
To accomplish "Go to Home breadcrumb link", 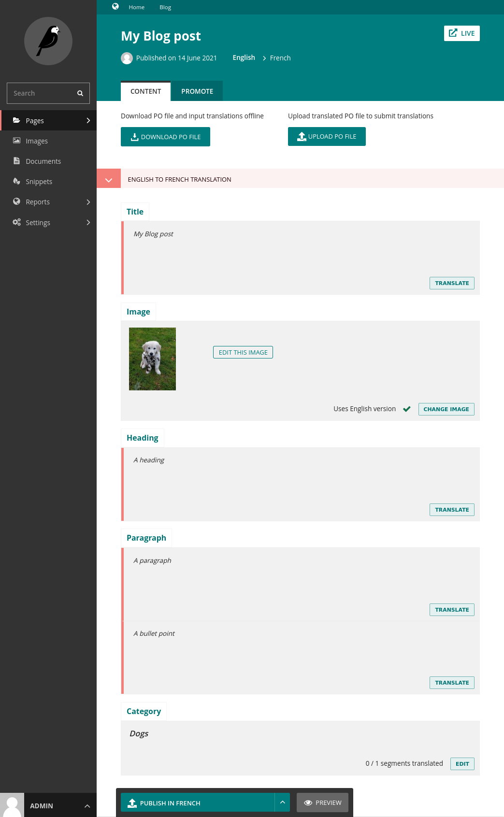I will click(137, 7).
